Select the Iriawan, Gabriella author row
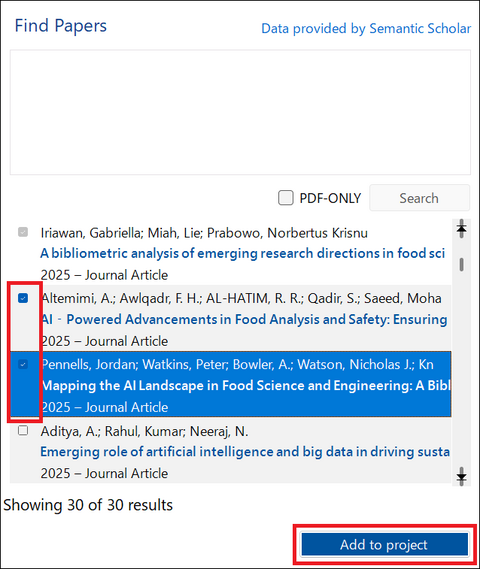 [x=204, y=233]
